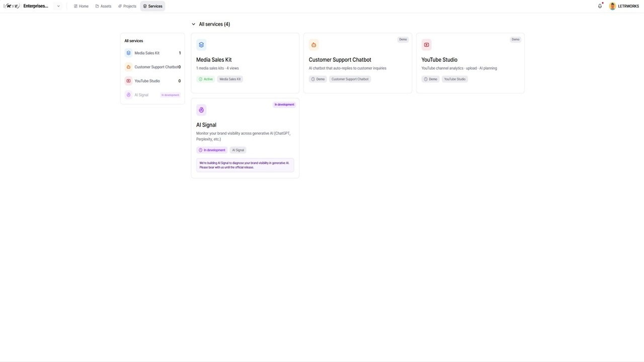Select YouTube Studio in sidebar list
Viewport: 644px width, 362px height.
(152, 81)
